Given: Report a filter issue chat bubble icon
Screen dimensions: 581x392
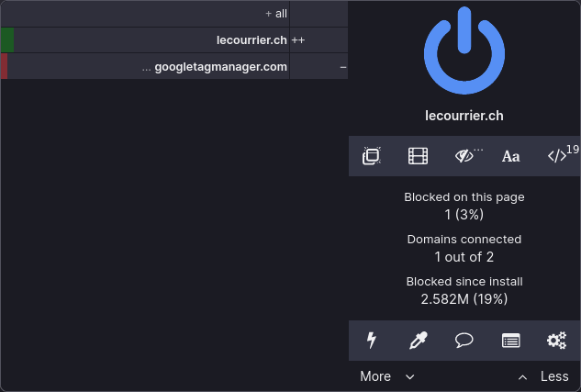Looking at the screenshot, I should click(x=464, y=341).
